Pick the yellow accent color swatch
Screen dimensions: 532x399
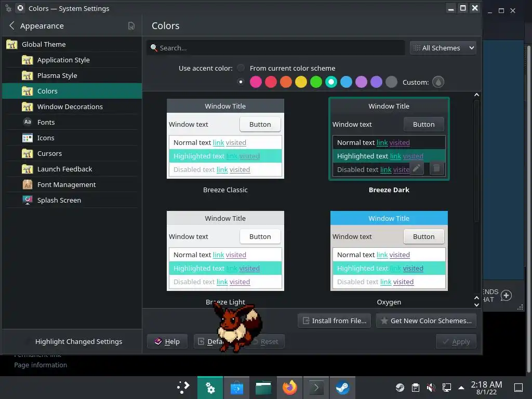(x=301, y=82)
